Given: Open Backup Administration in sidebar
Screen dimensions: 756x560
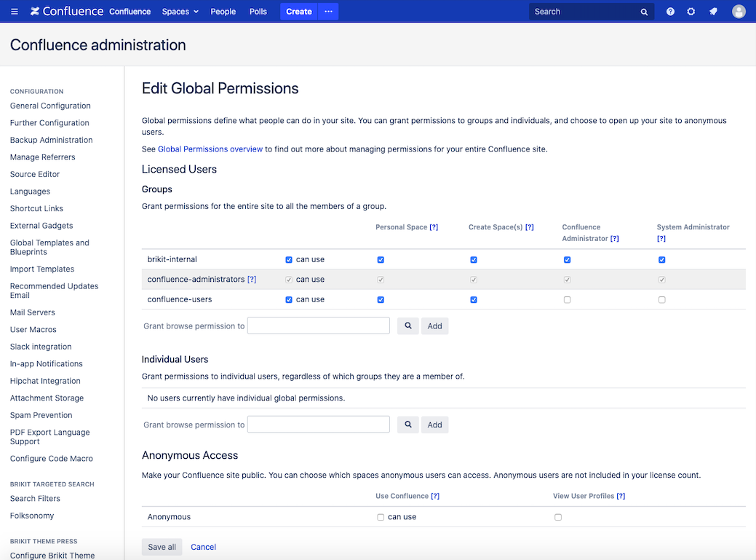Looking at the screenshot, I should point(51,140).
